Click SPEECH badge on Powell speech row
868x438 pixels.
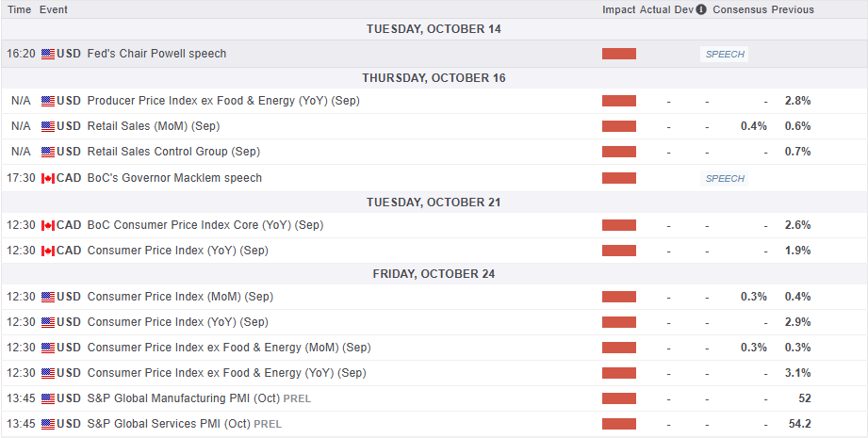[725, 55]
